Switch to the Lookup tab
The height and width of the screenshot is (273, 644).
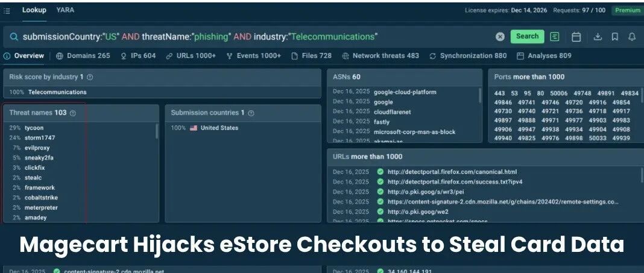[34, 10]
